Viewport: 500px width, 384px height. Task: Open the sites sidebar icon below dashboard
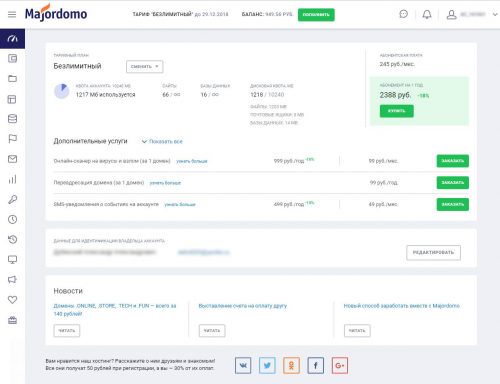coord(12,59)
